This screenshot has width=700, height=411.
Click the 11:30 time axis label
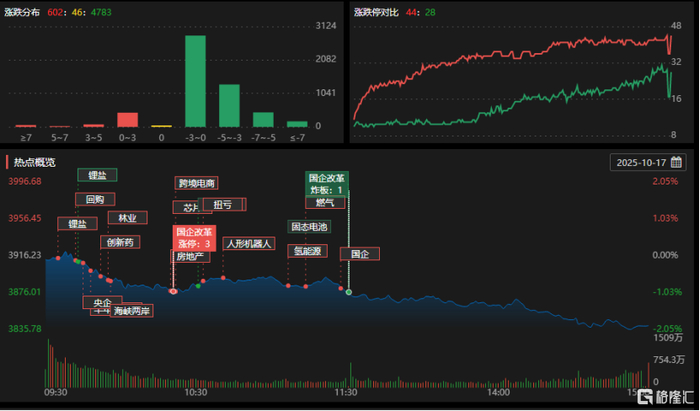pyautogui.click(x=346, y=392)
